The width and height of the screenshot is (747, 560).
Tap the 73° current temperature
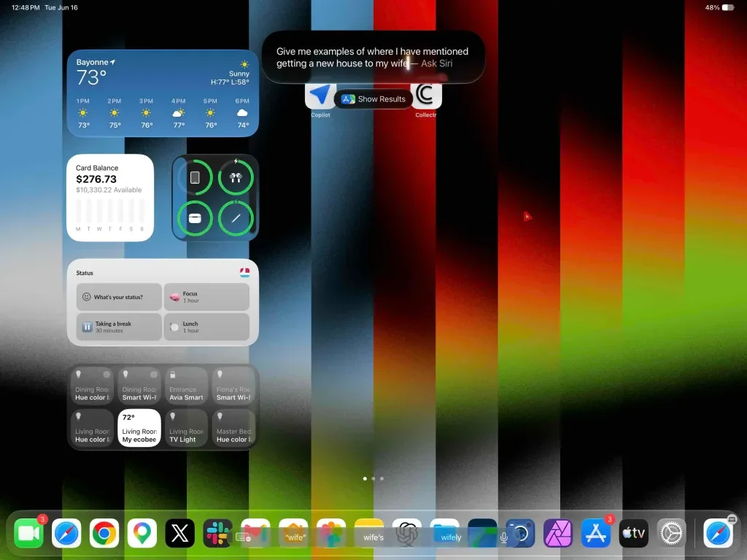click(91, 77)
